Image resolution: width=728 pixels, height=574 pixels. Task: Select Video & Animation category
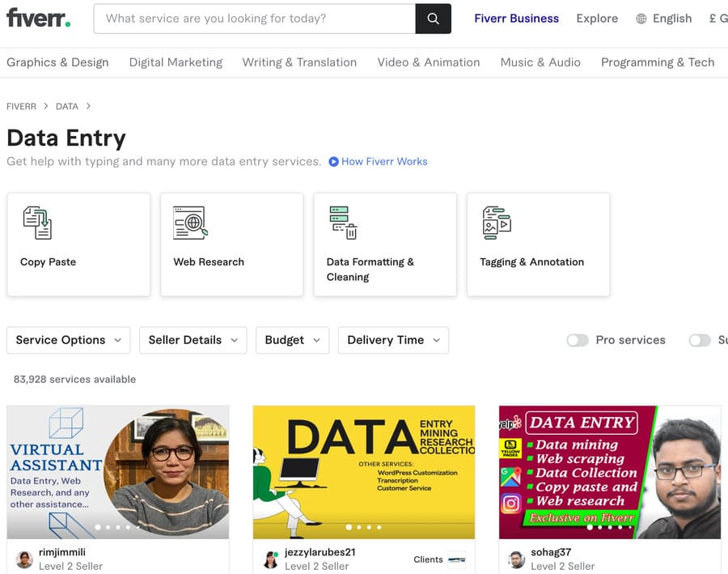coord(429,62)
